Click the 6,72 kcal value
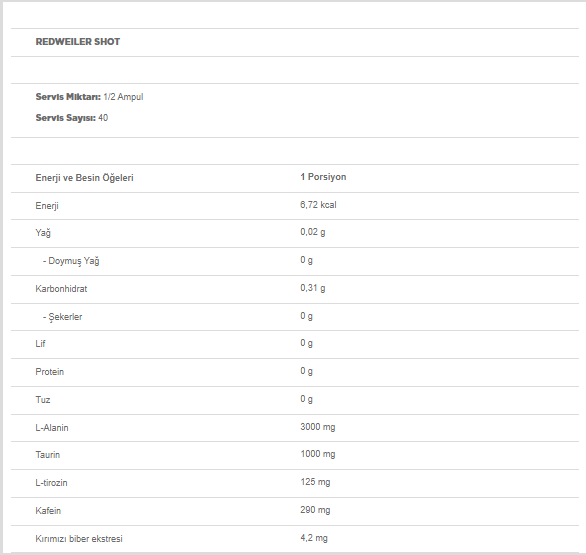The image size is (586, 555). click(x=318, y=205)
